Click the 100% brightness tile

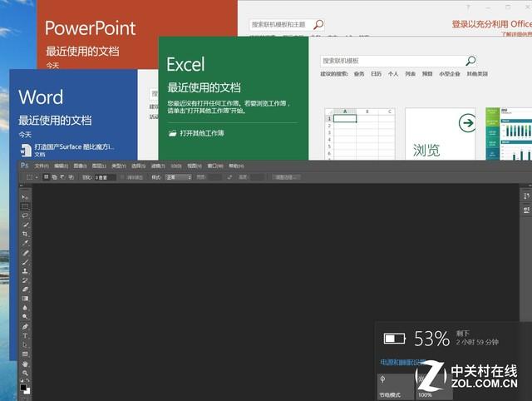click(x=434, y=386)
